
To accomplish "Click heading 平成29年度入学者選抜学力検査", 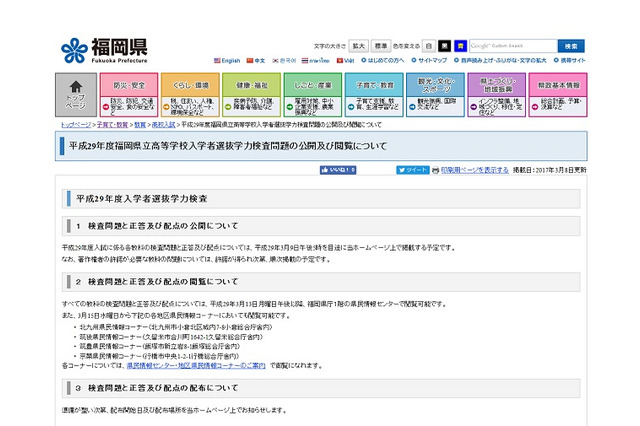I will pyautogui.click(x=142, y=199).
